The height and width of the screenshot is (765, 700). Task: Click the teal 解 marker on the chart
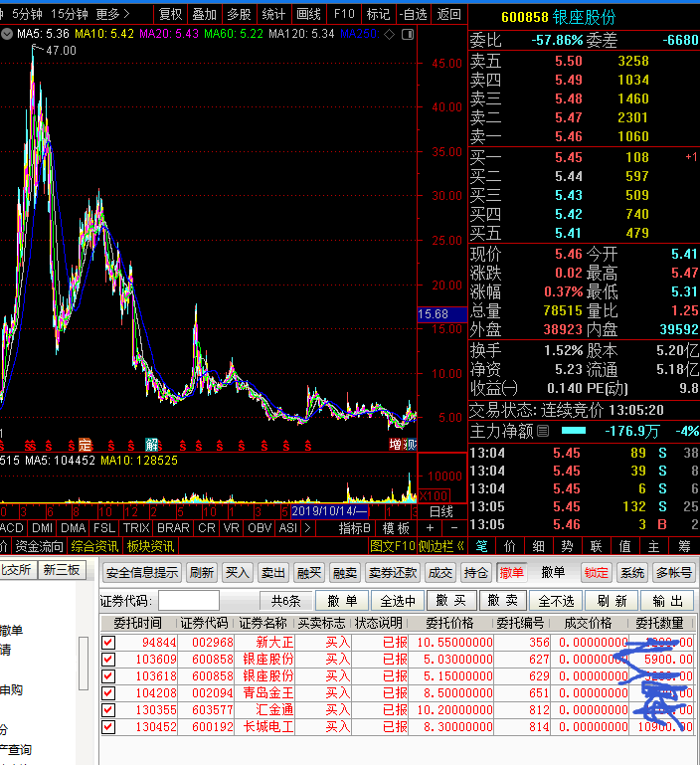click(152, 445)
